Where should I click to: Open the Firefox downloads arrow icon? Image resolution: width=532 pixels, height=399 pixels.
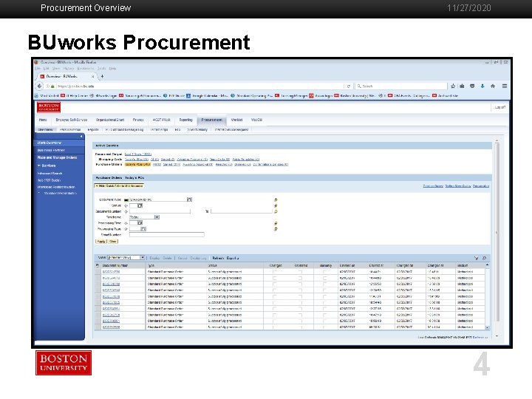pos(482,86)
